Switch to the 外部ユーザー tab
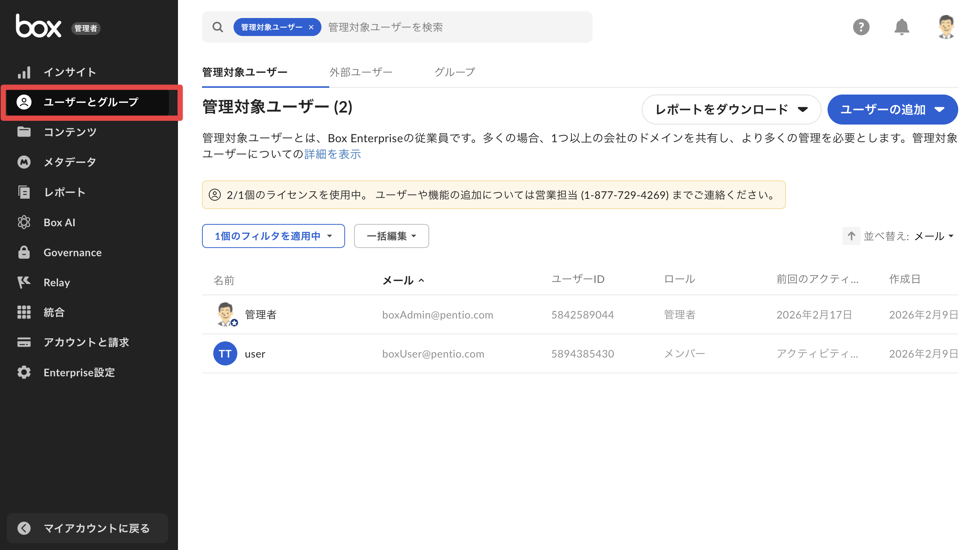The height and width of the screenshot is (550, 980). tap(361, 72)
